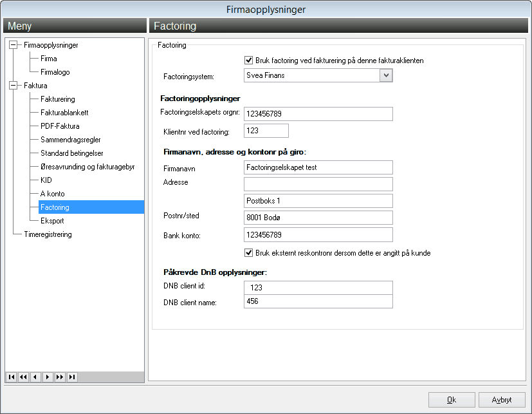Select Fakturering menu entry
532x414 pixels.
(58, 99)
